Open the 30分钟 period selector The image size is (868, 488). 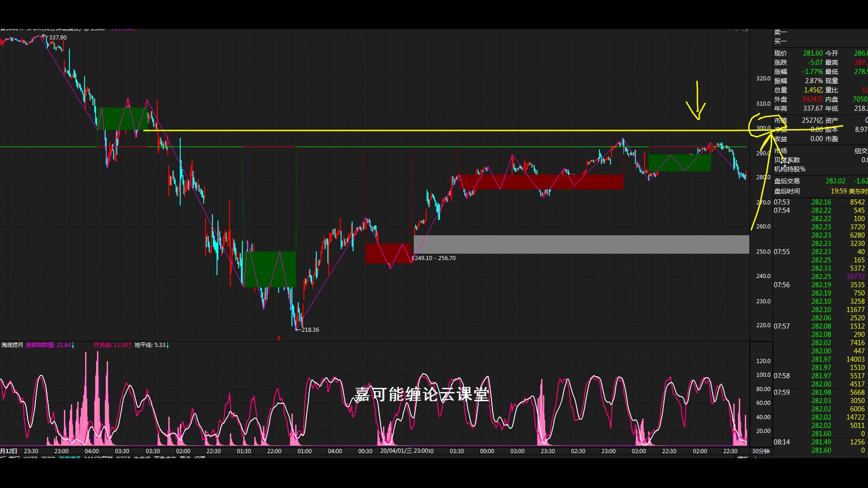coord(761,451)
